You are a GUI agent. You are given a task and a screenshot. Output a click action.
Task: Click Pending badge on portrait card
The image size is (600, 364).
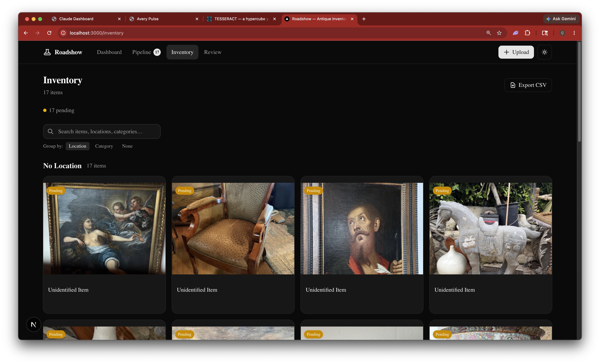pos(313,190)
